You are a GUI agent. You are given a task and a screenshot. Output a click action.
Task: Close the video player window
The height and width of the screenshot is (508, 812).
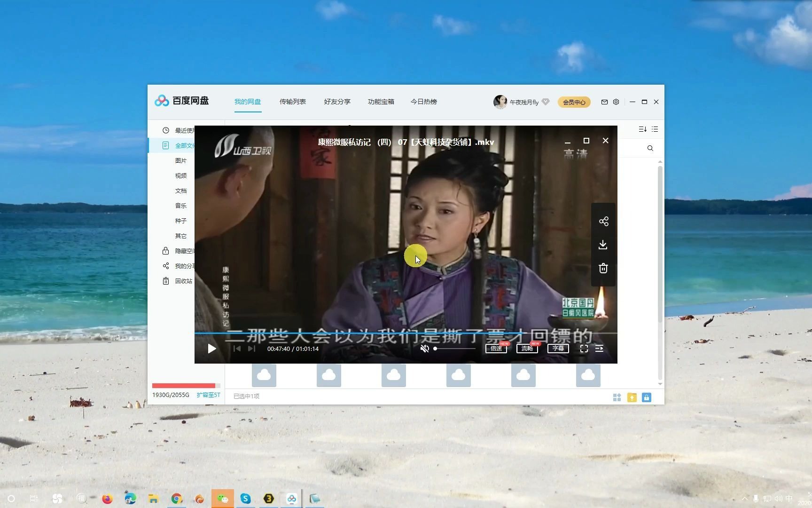pos(605,141)
